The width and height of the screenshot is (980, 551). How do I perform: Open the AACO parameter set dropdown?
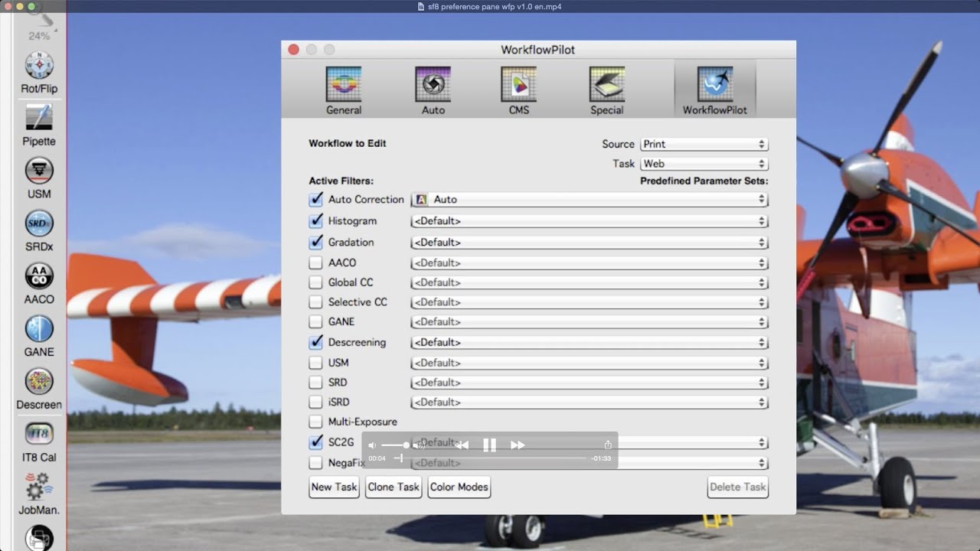tap(590, 262)
